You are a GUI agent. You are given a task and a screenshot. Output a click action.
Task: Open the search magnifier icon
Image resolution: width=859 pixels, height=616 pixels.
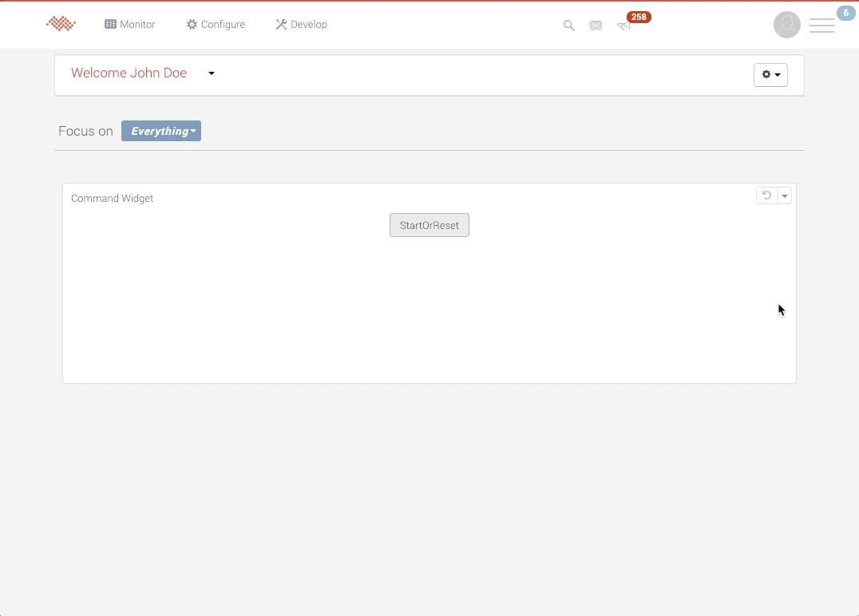569,26
